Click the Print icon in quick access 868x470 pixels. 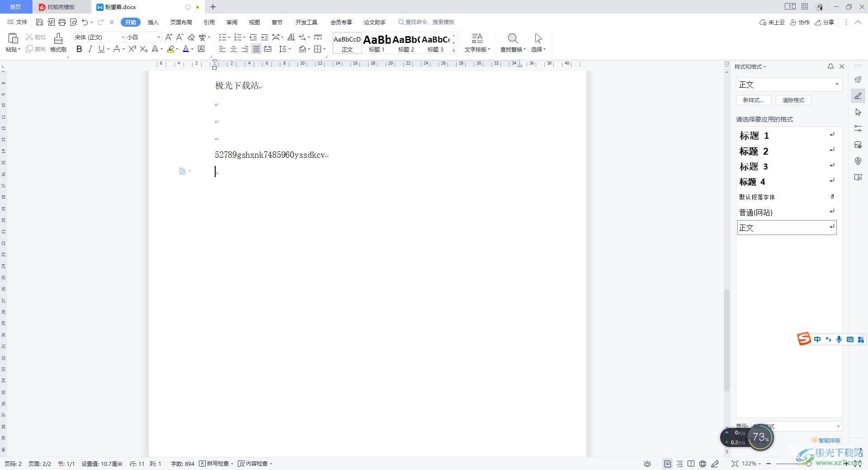pyautogui.click(x=62, y=22)
